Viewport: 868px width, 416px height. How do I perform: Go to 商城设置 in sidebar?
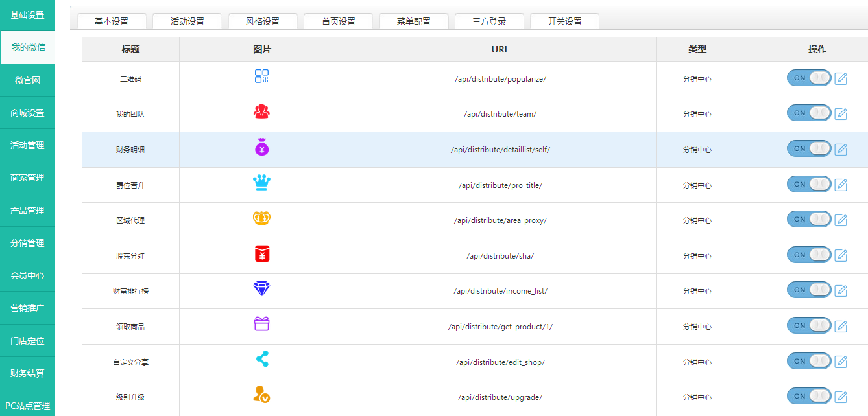coord(27,113)
